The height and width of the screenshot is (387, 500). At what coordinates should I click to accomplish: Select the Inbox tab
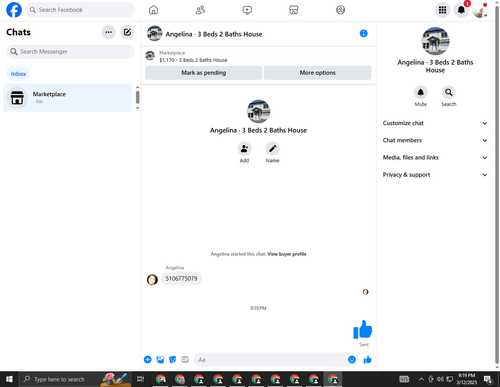click(18, 74)
